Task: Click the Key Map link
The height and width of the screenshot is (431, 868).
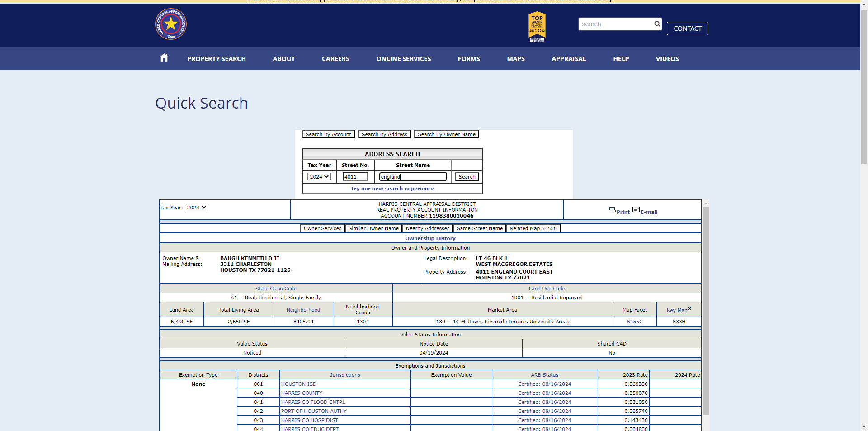Action: [679, 310]
